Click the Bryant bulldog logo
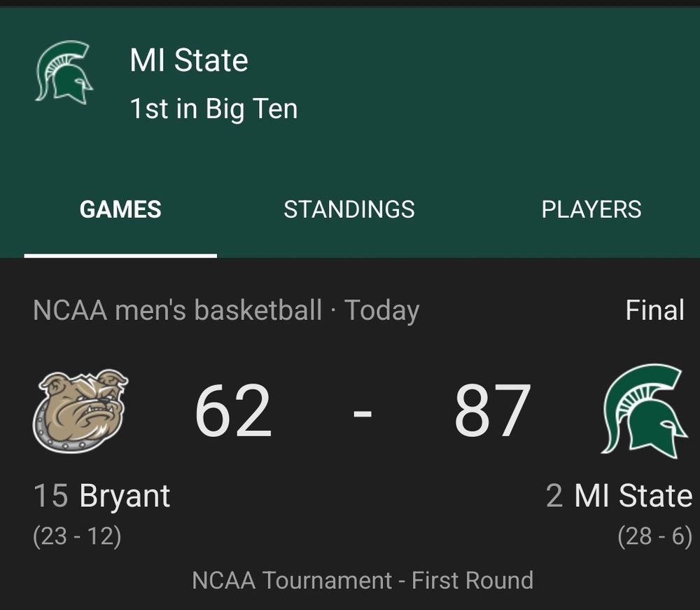700x610 pixels. 80,411
